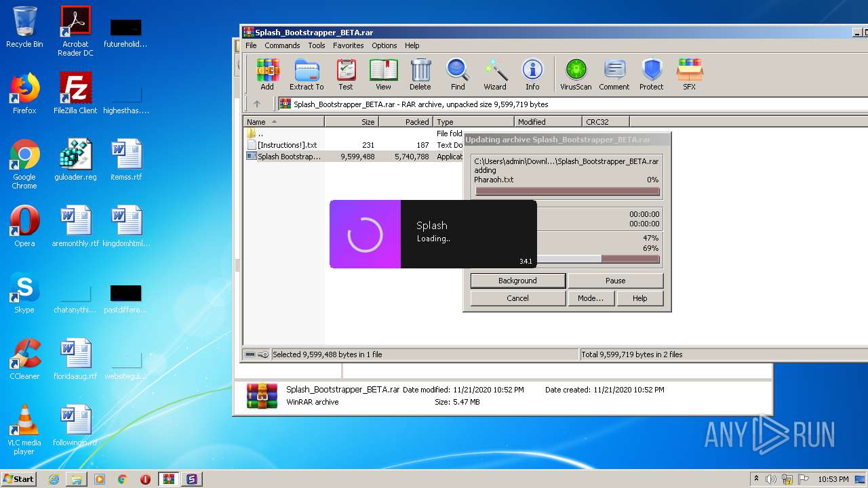Screen dimensions: 868x488
Task: Open the Windows Start menu
Action: pyautogui.click(x=19, y=479)
